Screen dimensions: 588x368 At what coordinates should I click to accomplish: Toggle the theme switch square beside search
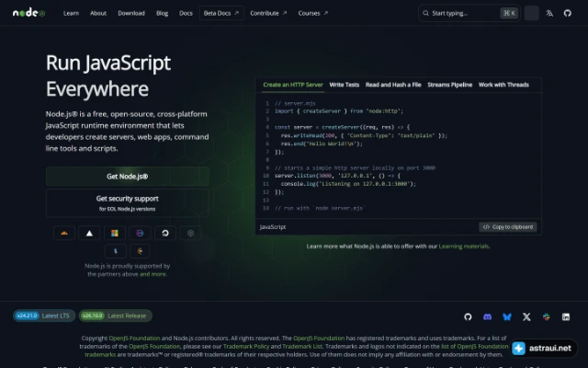[x=531, y=13]
